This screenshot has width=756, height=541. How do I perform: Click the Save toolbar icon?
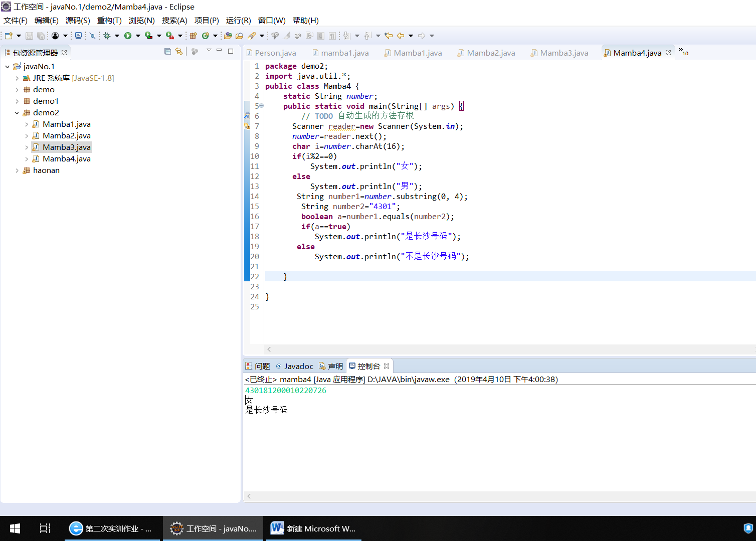click(x=29, y=36)
